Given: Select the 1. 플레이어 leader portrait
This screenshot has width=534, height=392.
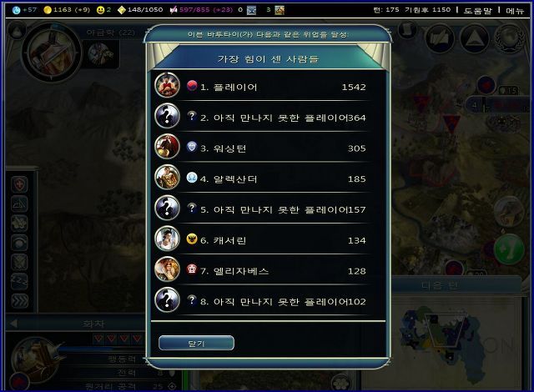Looking at the screenshot, I should tap(167, 85).
